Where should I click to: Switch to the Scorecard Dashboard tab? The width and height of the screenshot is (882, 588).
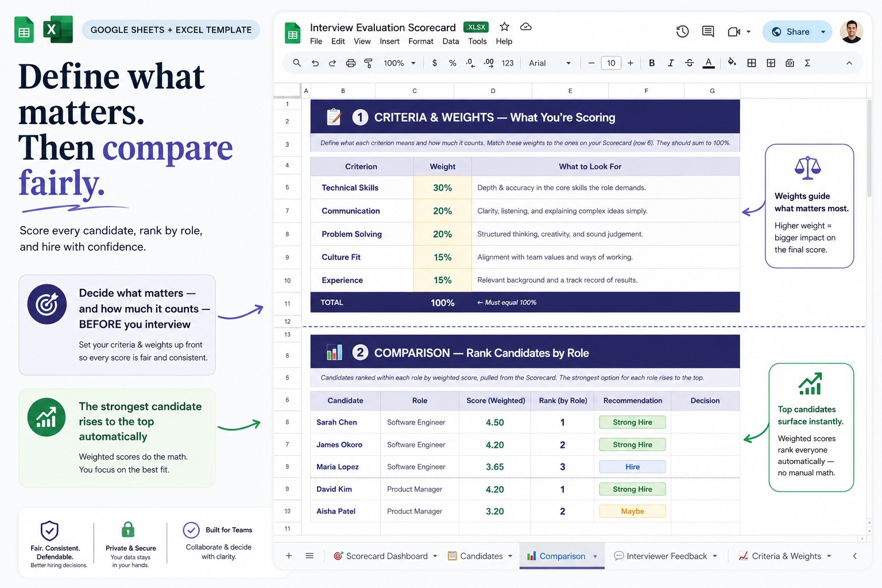381,556
